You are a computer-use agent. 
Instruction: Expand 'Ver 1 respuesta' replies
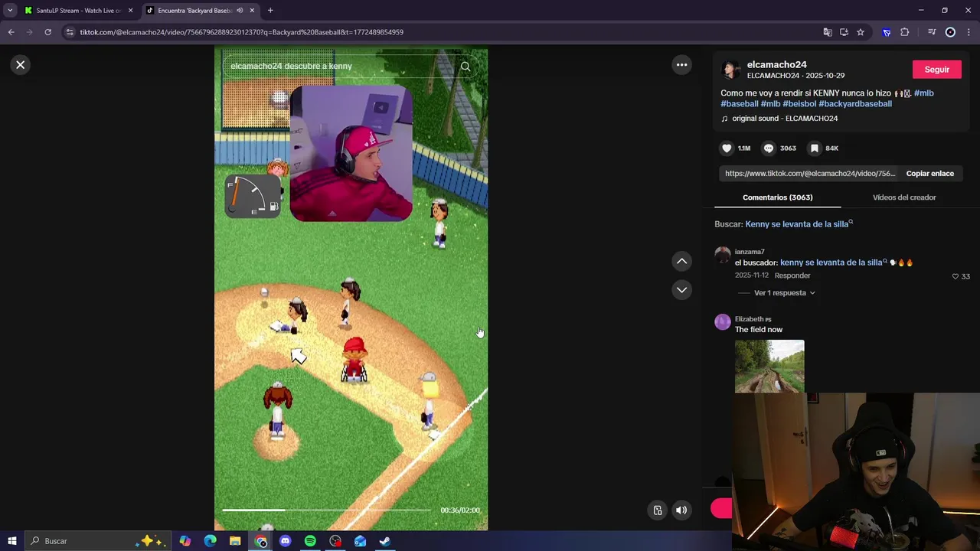pos(784,293)
